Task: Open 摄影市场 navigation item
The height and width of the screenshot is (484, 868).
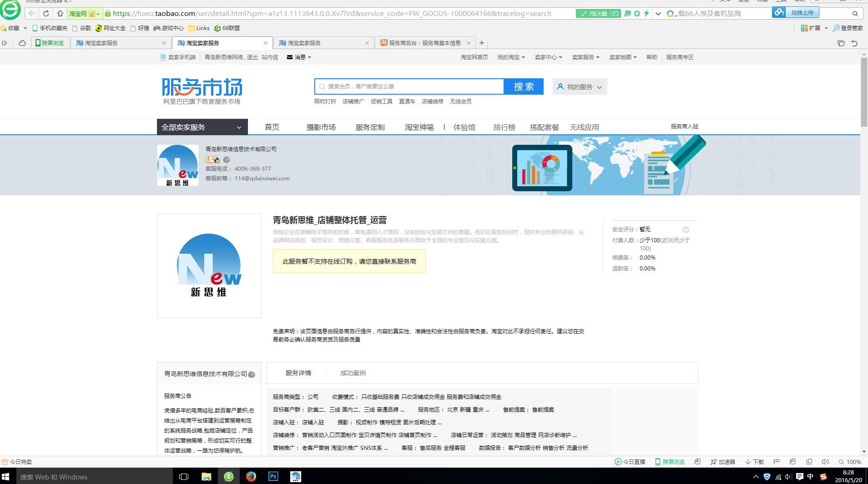Action: (321, 127)
